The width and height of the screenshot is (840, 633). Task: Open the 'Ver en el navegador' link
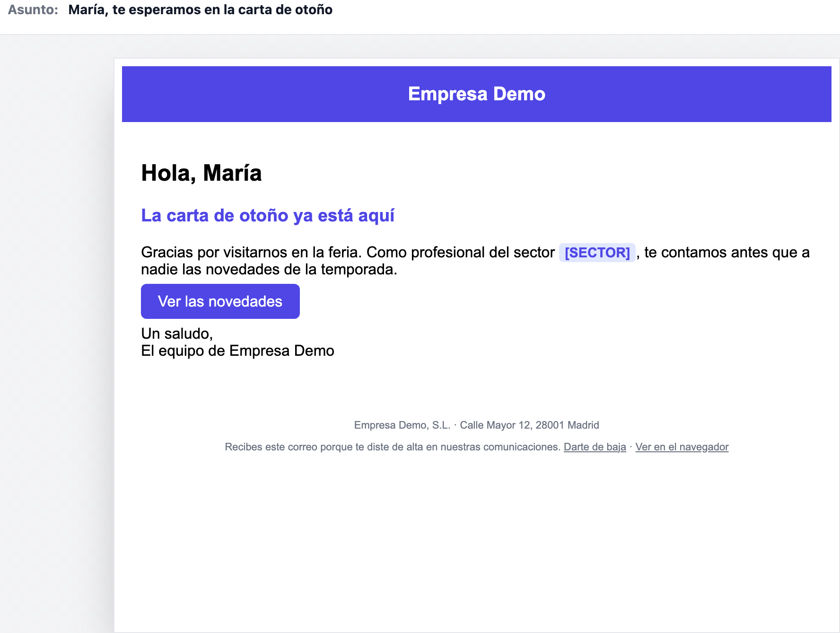[682, 447]
